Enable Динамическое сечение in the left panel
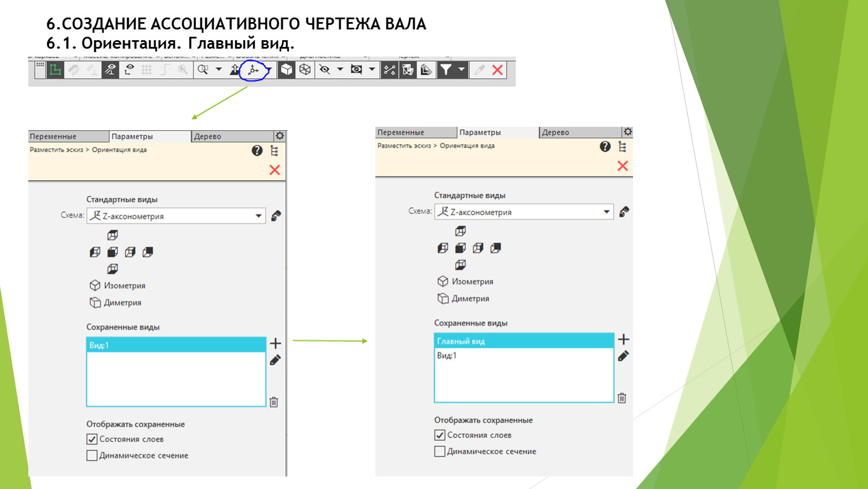Screen dimensions: 868x489 (92, 456)
